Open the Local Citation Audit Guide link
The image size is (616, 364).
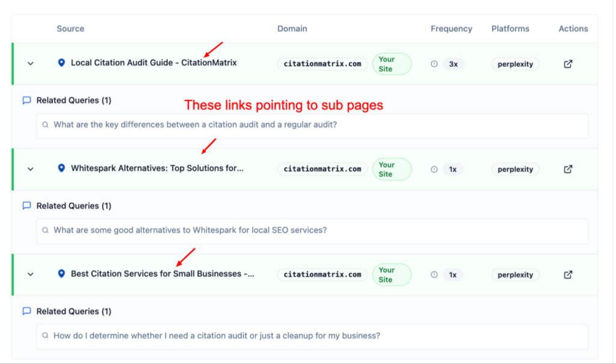[153, 63]
